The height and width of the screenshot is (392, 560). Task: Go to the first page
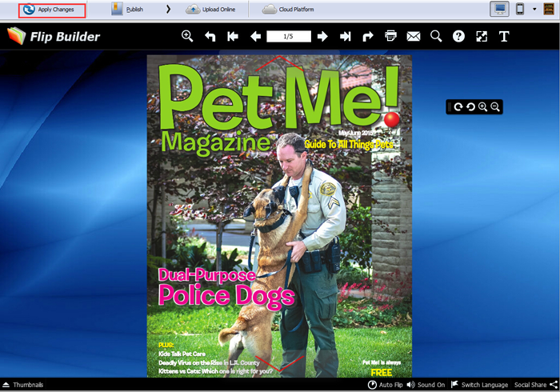click(x=233, y=36)
